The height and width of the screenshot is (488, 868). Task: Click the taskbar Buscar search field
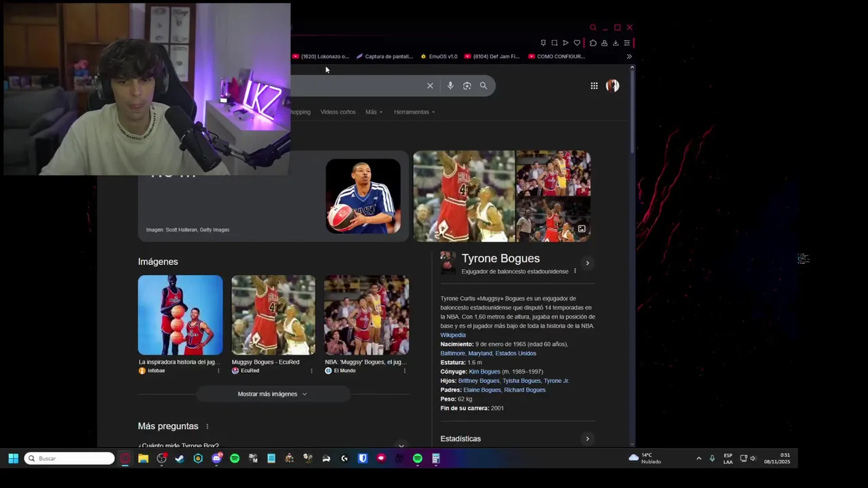pos(70,458)
